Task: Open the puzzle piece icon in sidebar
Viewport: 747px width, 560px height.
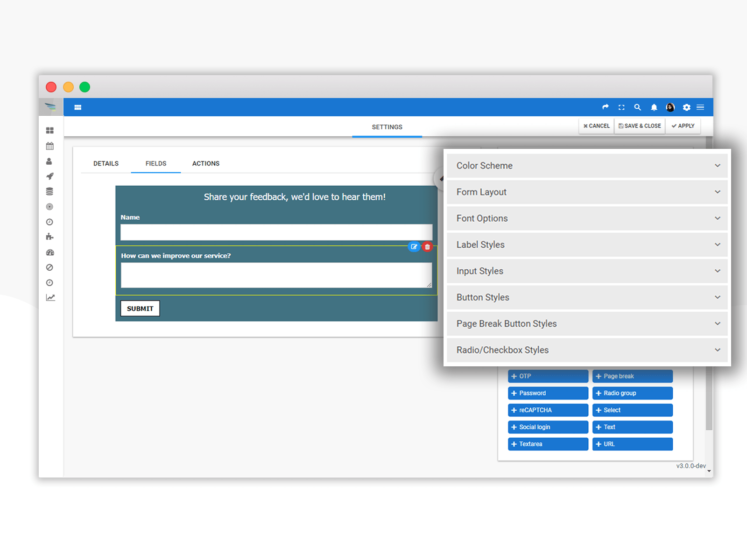Action: pos(49,237)
